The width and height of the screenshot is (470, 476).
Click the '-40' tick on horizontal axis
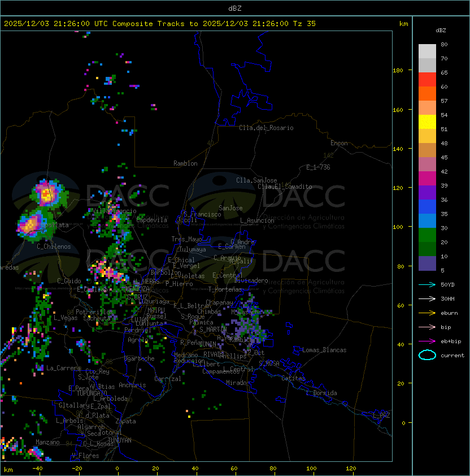[x=37, y=469]
